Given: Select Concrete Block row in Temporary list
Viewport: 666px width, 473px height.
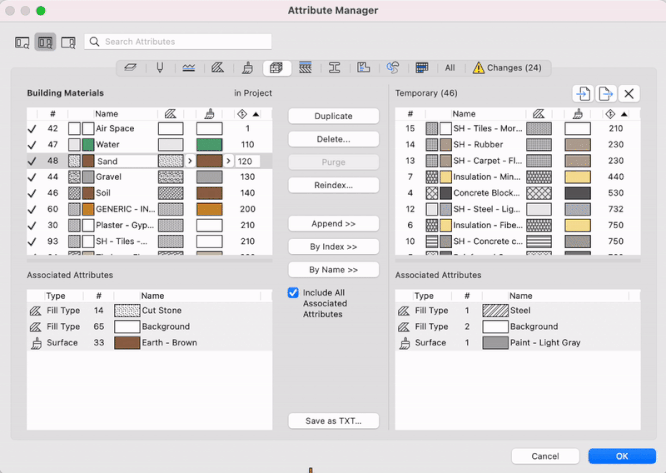Looking at the screenshot, I should [x=517, y=193].
